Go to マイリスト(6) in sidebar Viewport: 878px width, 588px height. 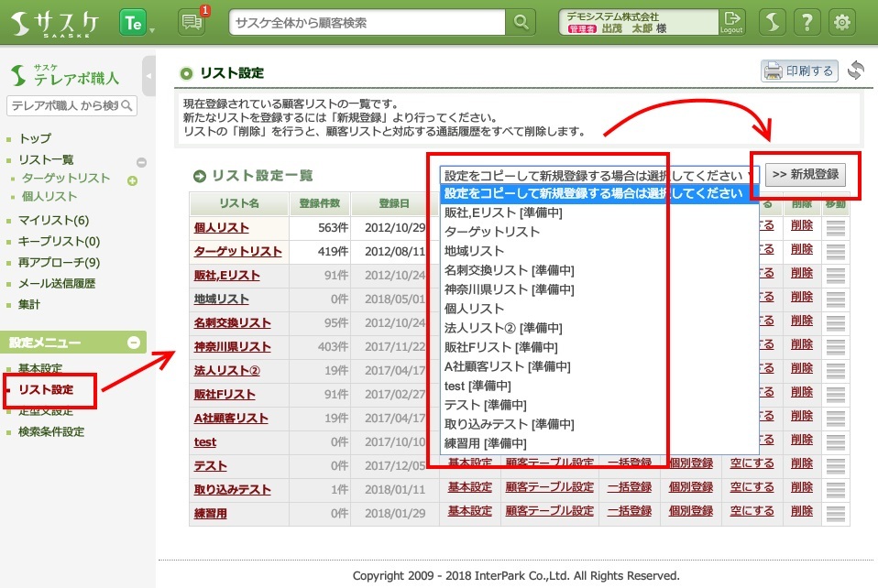pyautogui.click(x=54, y=220)
